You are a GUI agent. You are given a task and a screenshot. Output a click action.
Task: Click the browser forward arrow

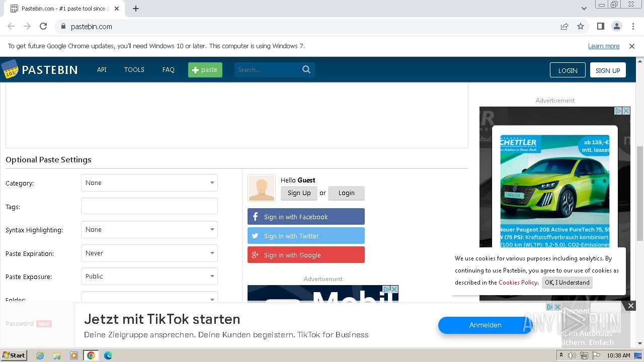point(27,26)
